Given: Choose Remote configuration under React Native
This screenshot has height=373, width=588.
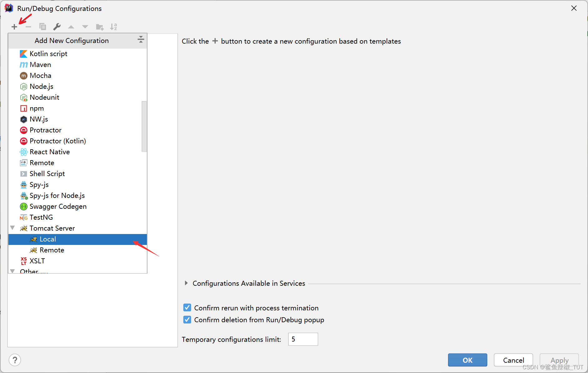Looking at the screenshot, I should [77, 163].
